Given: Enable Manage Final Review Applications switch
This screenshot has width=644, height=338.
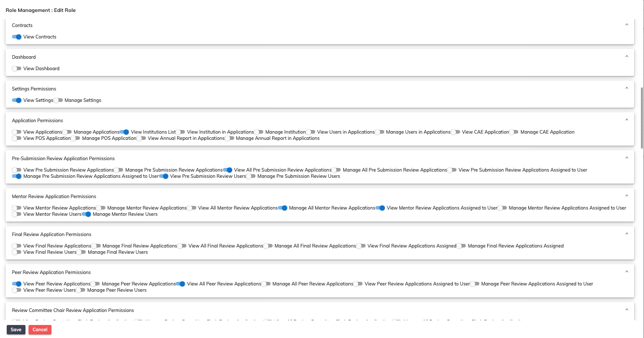Looking at the screenshot, I should [96, 246].
